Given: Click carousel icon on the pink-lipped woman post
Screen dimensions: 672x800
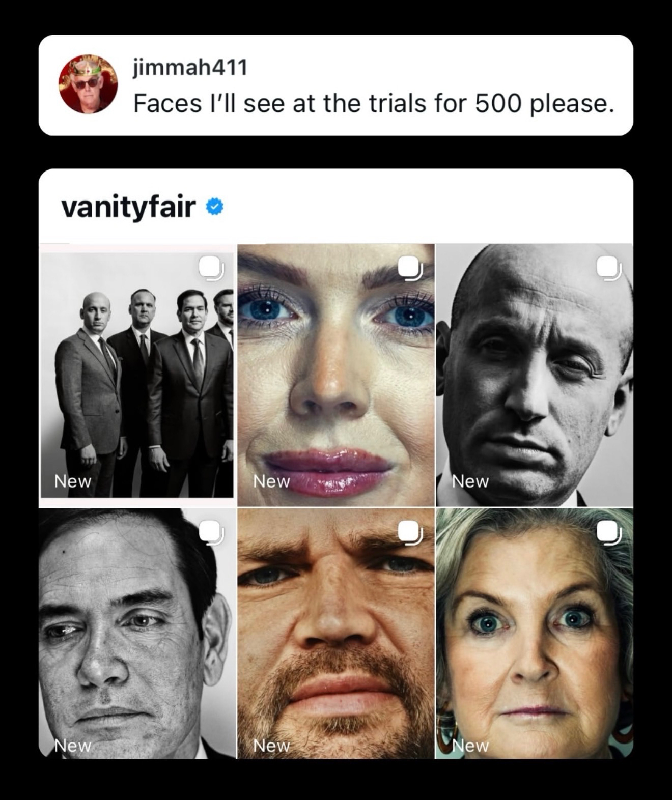Looking at the screenshot, I should coord(410,268).
